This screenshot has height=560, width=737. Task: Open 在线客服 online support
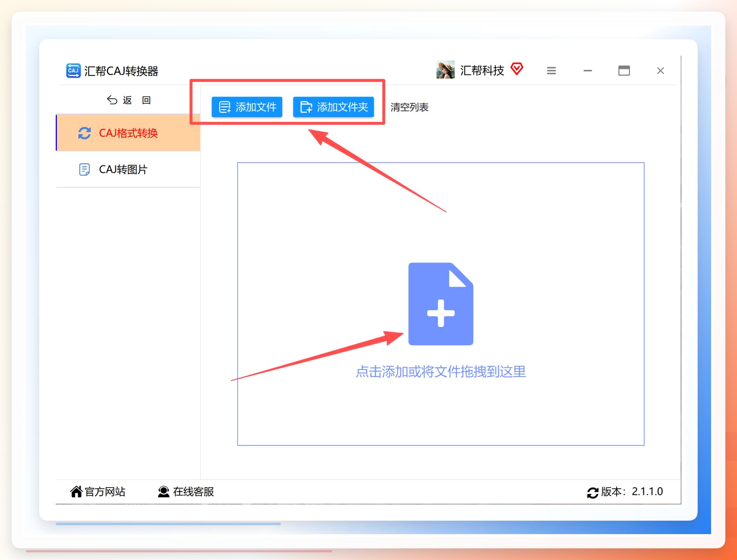(186, 492)
